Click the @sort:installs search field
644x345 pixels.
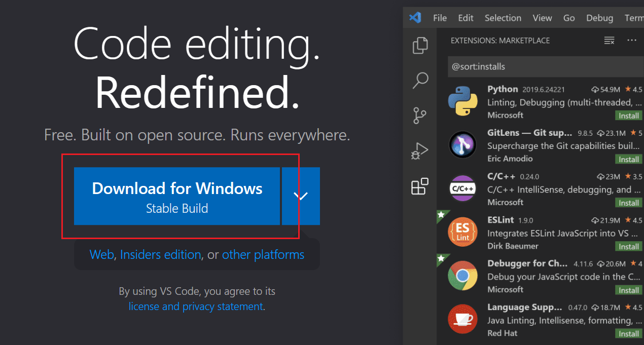pyautogui.click(x=546, y=66)
